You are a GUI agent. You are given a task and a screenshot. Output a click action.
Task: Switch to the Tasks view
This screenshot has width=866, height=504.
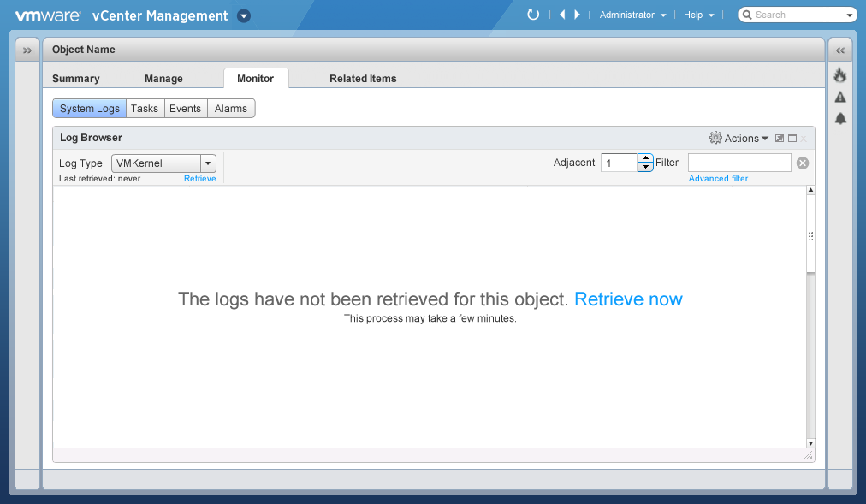[145, 109]
